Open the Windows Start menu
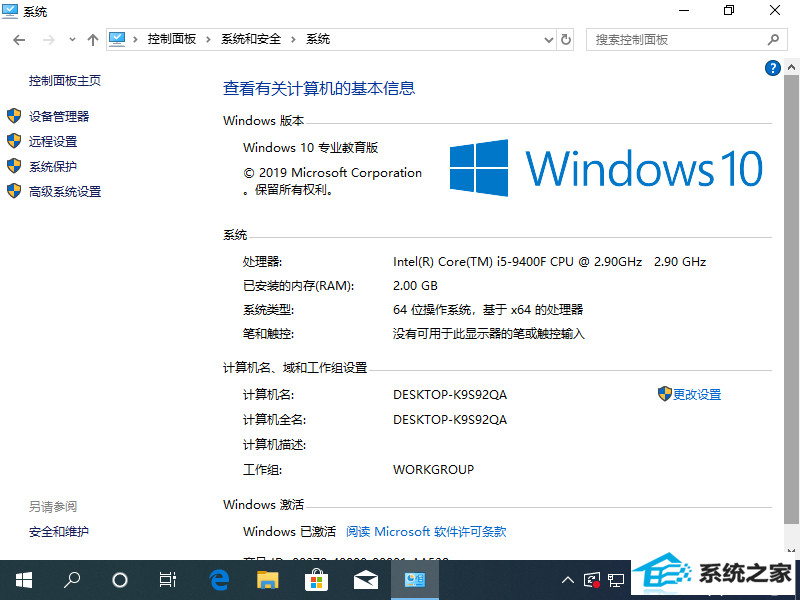This screenshot has width=800, height=600. (23, 580)
